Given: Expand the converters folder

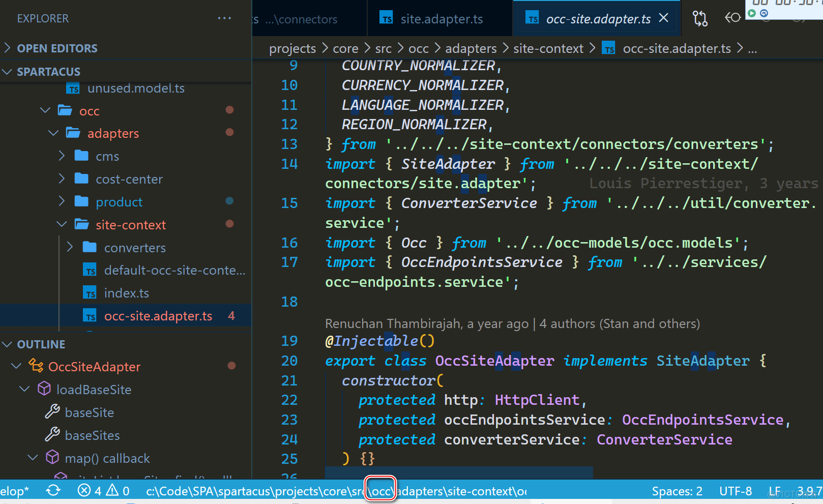Looking at the screenshot, I should tap(70, 247).
